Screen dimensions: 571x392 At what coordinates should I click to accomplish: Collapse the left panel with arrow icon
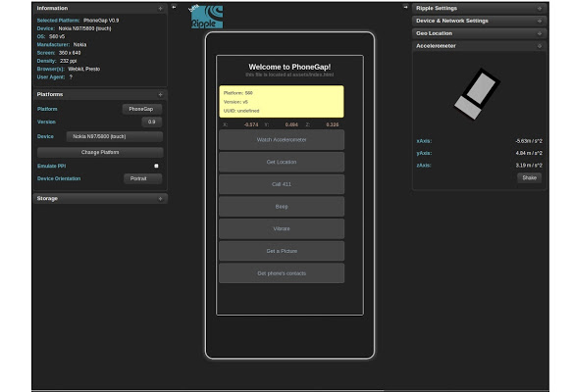tap(174, 7)
